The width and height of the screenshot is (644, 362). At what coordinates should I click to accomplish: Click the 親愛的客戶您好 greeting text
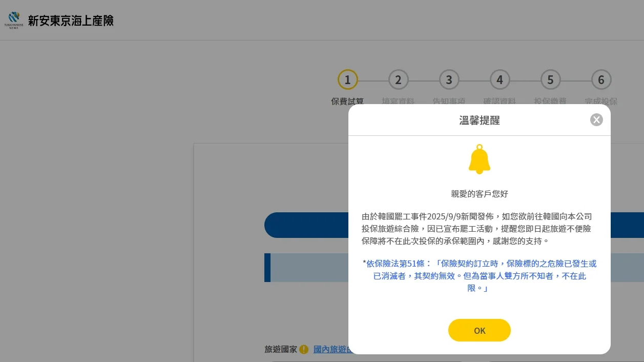pos(479,194)
